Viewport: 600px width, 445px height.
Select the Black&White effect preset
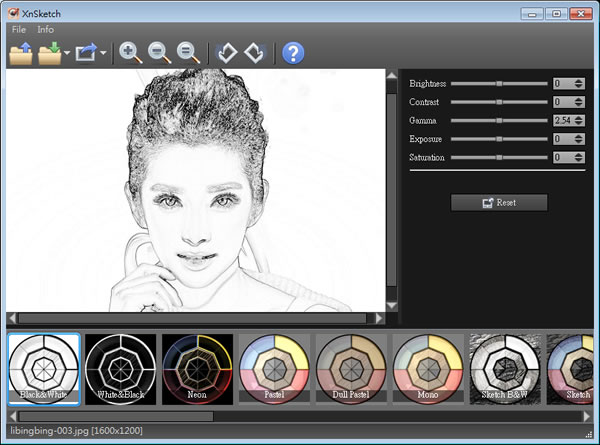coord(44,369)
